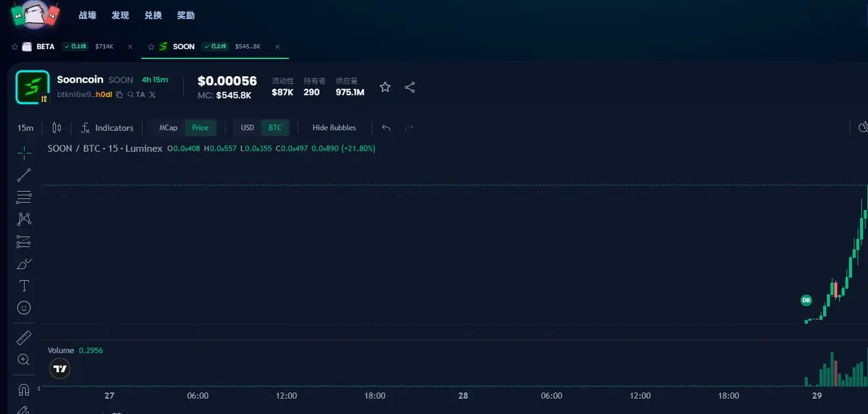The height and width of the screenshot is (414, 868).
Task: Select the XABCD pattern tool
Action: click(24, 219)
